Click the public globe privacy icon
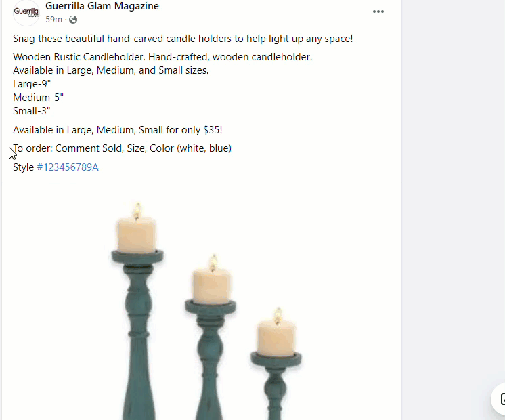Image resolution: width=505 pixels, height=420 pixels. click(73, 20)
